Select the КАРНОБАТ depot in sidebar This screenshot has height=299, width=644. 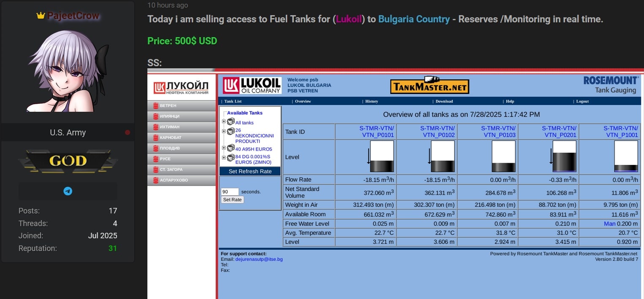tap(182, 137)
